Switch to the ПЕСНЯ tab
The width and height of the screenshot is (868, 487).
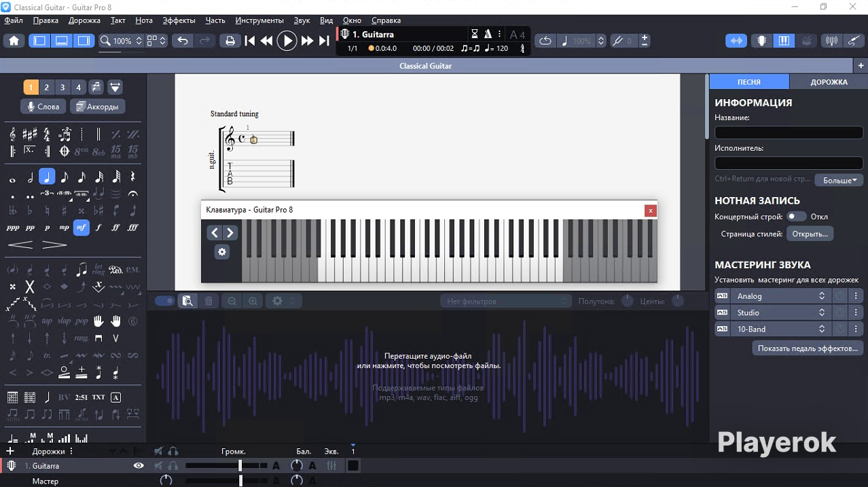(x=749, y=82)
